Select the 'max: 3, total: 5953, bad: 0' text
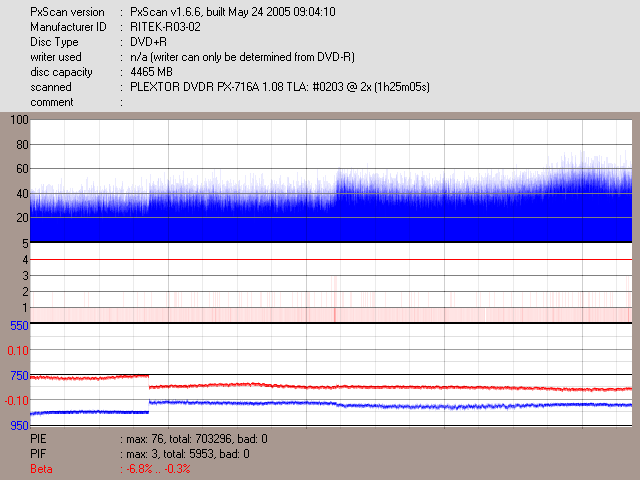Screen dimensions: 640x480 point(188,454)
